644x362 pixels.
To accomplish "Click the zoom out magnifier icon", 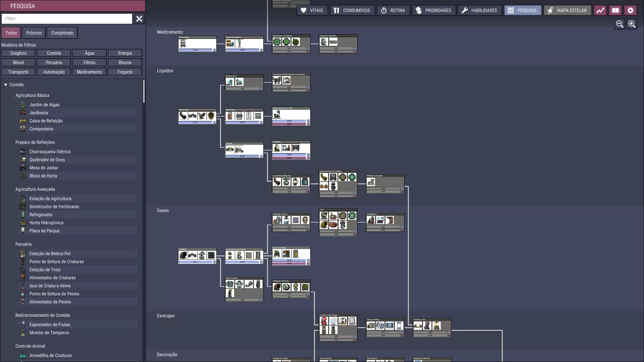I will point(620,24).
